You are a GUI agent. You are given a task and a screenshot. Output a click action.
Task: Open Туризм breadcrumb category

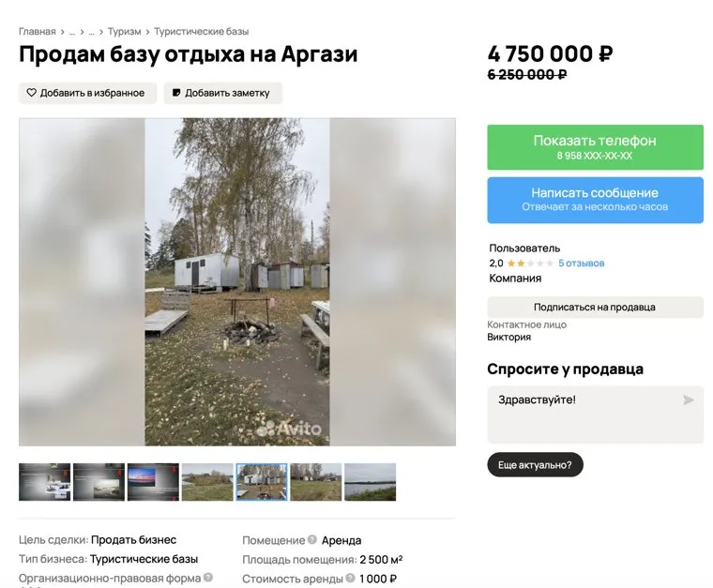(124, 31)
